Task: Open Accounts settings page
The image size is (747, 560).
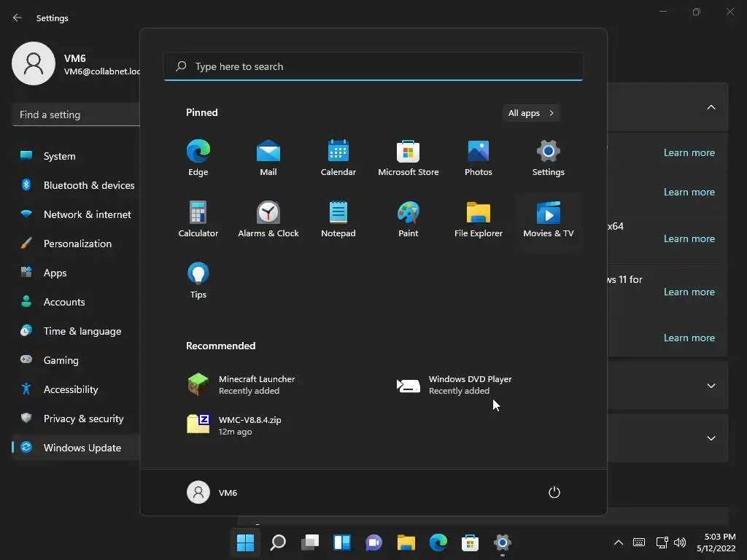Action: click(x=76, y=301)
